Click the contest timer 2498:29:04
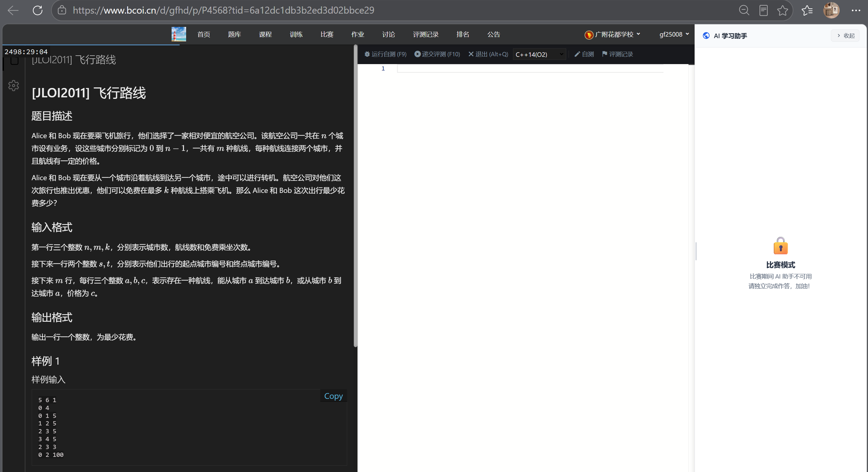Screen dimensions: 868x472 (x=26, y=52)
